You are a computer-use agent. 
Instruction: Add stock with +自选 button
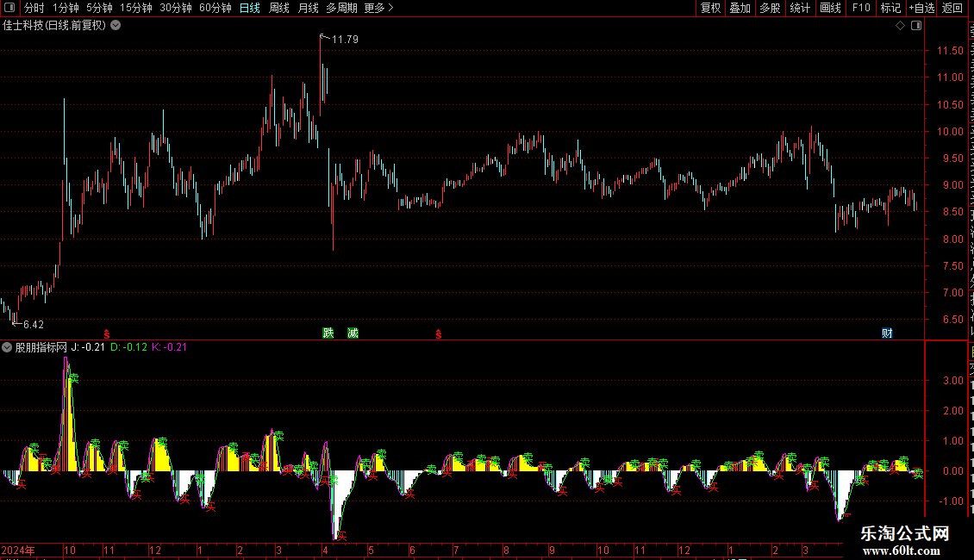(x=921, y=8)
